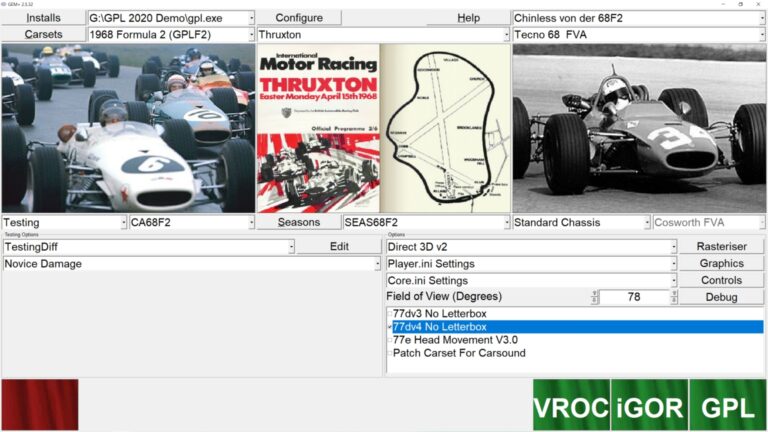Screen dimensions: 768x432
Task: Open the Help menu button
Action: pos(468,18)
